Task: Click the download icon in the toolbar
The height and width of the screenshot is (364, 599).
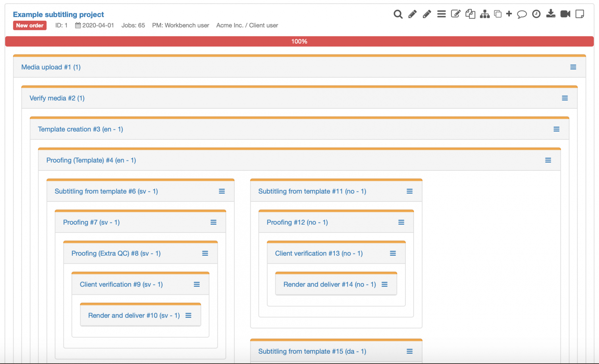Action: 551,14
